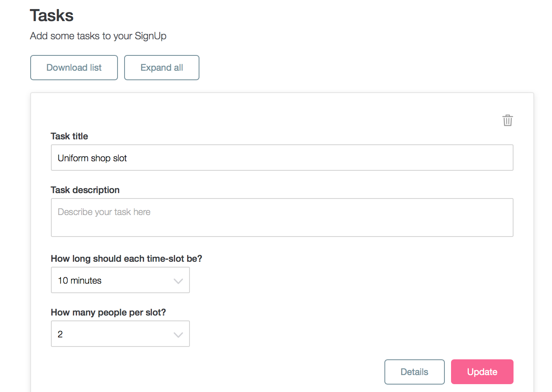Update the Uniform shop slot task
This screenshot has width=552, height=392.
coord(482,372)
